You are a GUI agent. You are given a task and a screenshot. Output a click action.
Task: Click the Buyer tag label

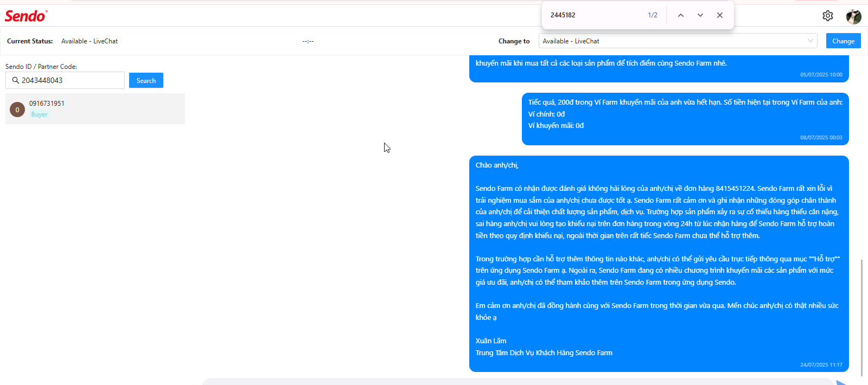[39, 114]
